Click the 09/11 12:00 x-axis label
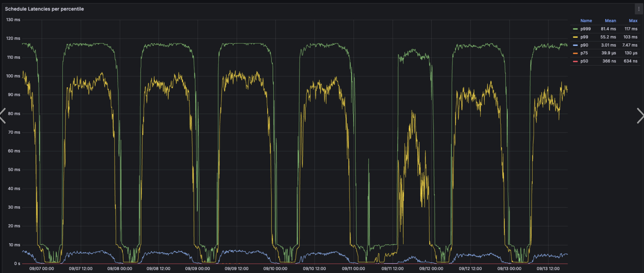Viewport: 644px width, 273px height. pyautogui.click(x=392, y=268)
